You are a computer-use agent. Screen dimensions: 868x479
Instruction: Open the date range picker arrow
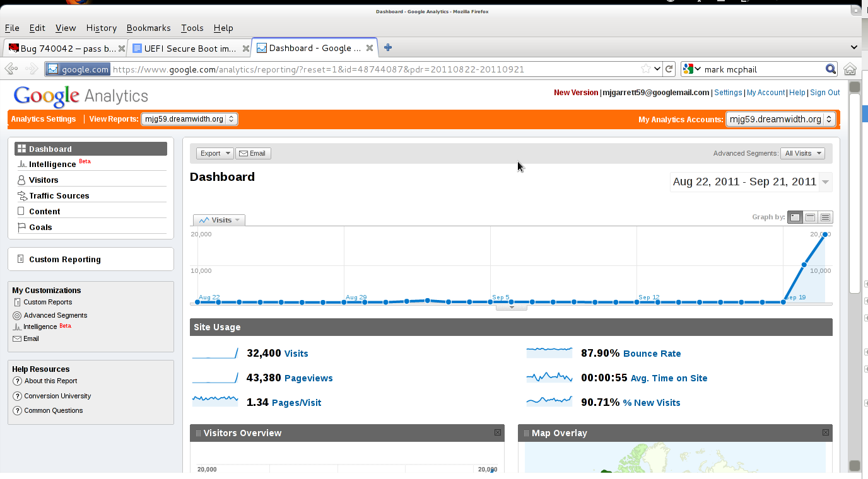[825, 182]
